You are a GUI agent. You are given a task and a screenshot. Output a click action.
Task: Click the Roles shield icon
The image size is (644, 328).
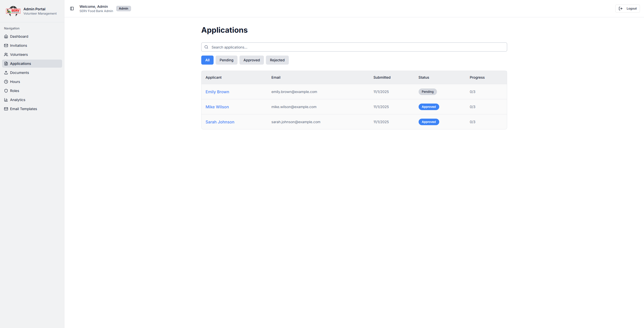pos(6,91)
